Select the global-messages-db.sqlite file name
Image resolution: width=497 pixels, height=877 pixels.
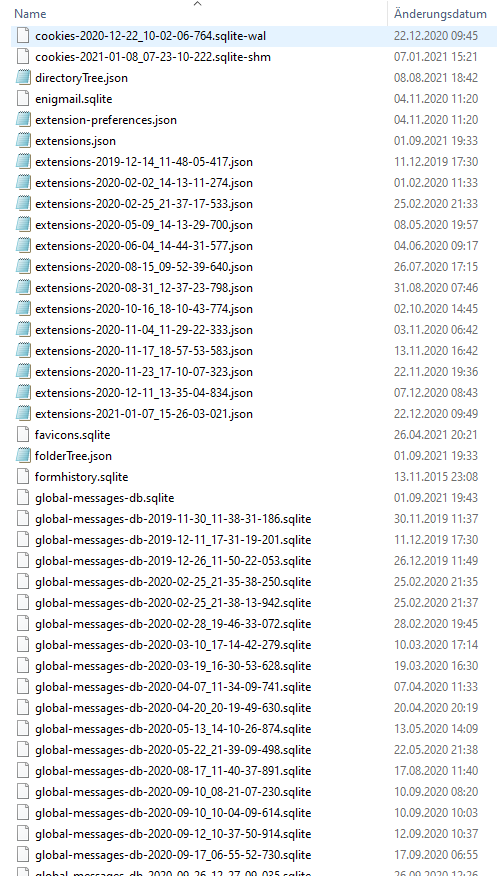105,498
